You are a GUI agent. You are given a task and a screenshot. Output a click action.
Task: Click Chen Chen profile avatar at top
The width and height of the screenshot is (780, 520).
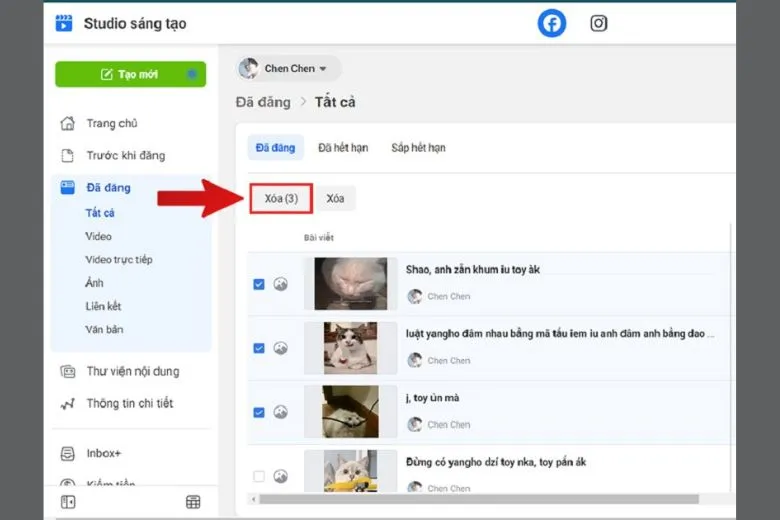point(248,68)
